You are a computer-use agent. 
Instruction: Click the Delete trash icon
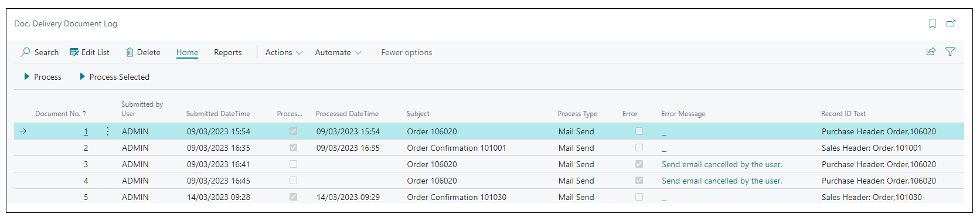click(130, 52)
